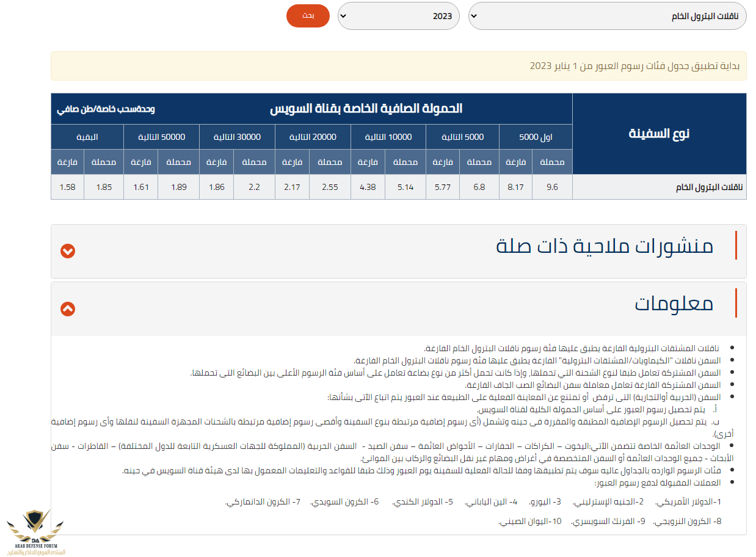Image resolution: width=756 pixels, height=557 pixels.
Task: Click the 10000 التالية column header
Action: pos(388,137)
